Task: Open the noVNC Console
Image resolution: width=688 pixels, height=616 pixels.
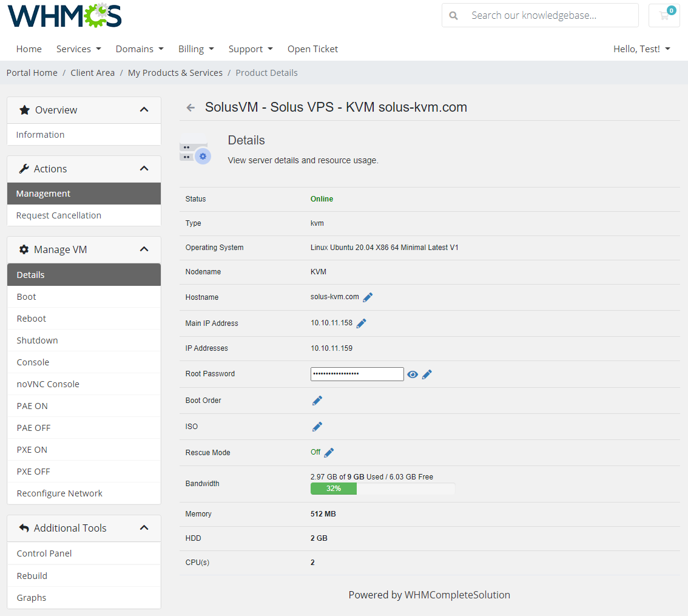Action: (48, 384)
